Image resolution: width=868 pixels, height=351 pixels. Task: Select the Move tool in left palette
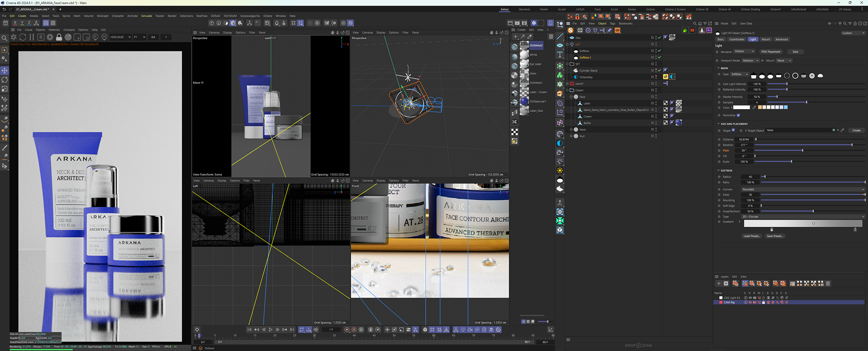pyautogui.click(x=5, y=70)
